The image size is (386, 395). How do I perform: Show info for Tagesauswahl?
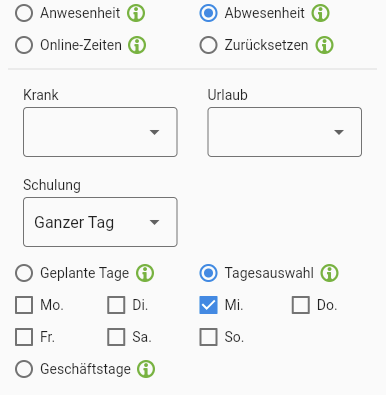pyautogui.click(x=329, y=273)
